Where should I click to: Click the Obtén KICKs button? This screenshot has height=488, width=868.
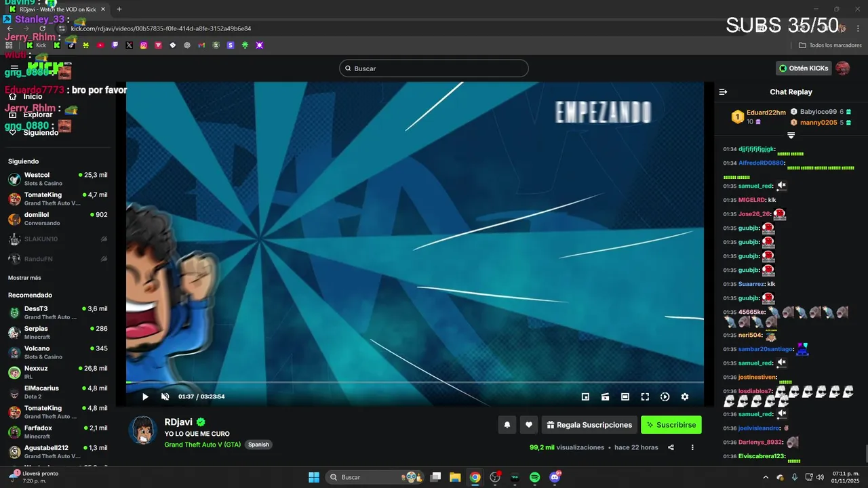[x=804, y=68]
